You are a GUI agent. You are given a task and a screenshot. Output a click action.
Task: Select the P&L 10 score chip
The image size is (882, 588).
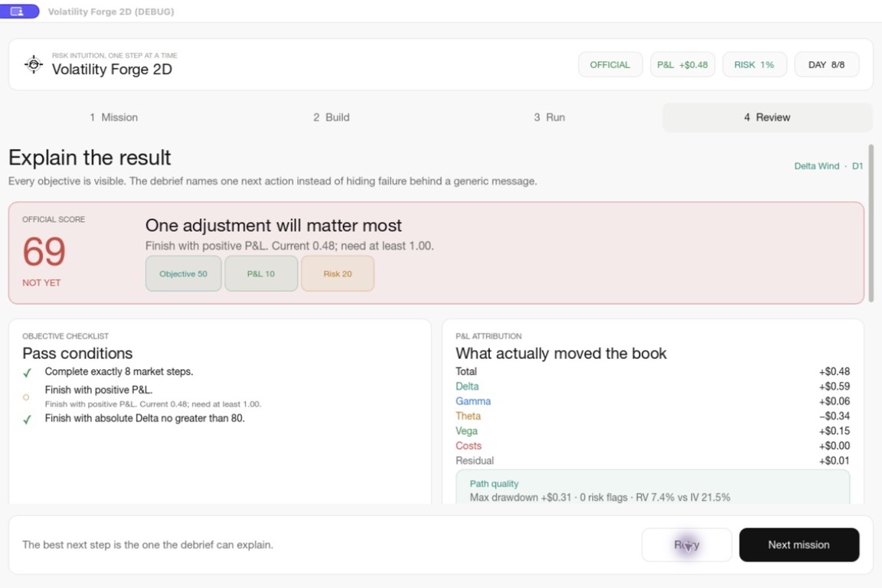click(x=261, y=273)
